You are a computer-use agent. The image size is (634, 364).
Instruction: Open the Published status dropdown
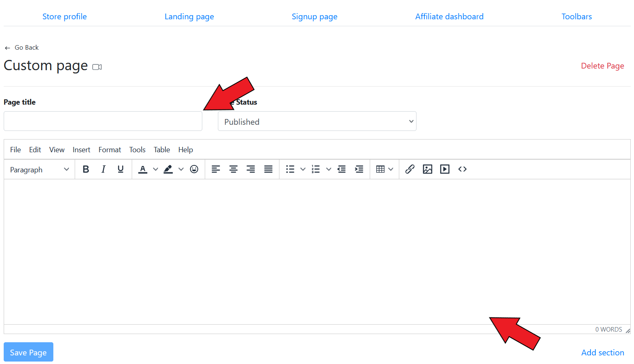[317, 121]
